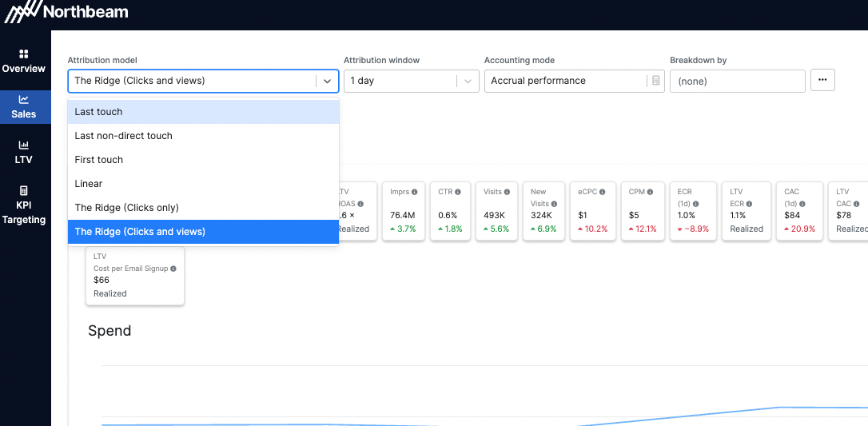Select the Imprs 76.4M metric card

point(404,211)
